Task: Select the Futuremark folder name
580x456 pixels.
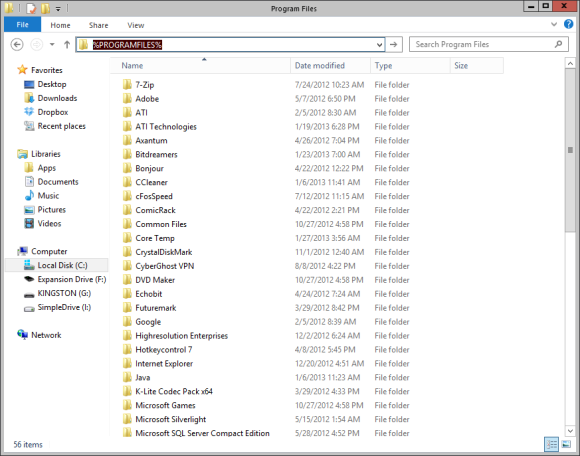Action: (156, 308)
